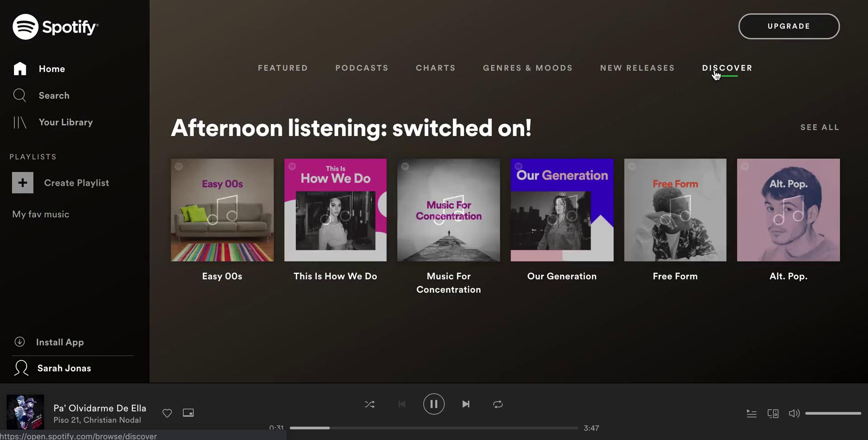The width and height of the screenshot is (868, 440).
Task: Go to the previous track
Action: (402, 404)
